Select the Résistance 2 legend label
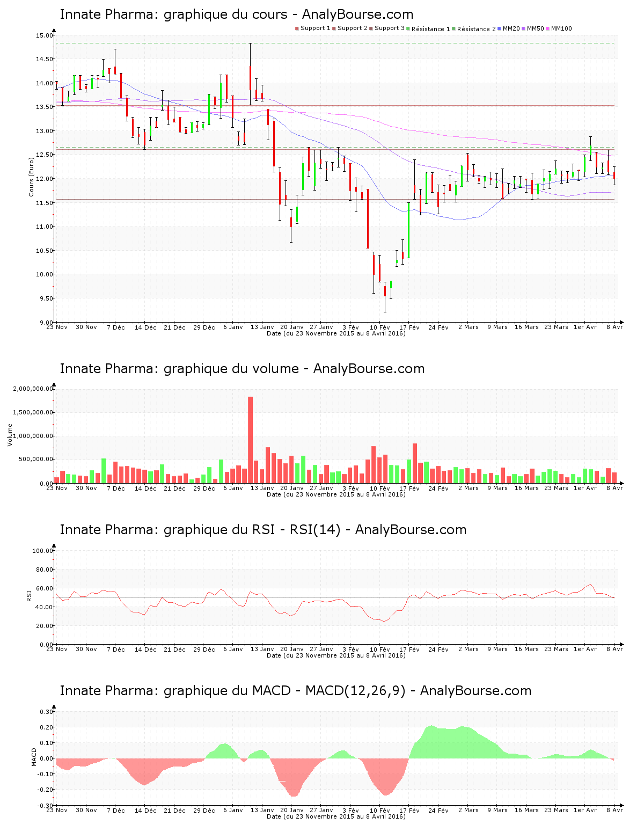This screenshot has width=644, height=832. pos(477,29)
